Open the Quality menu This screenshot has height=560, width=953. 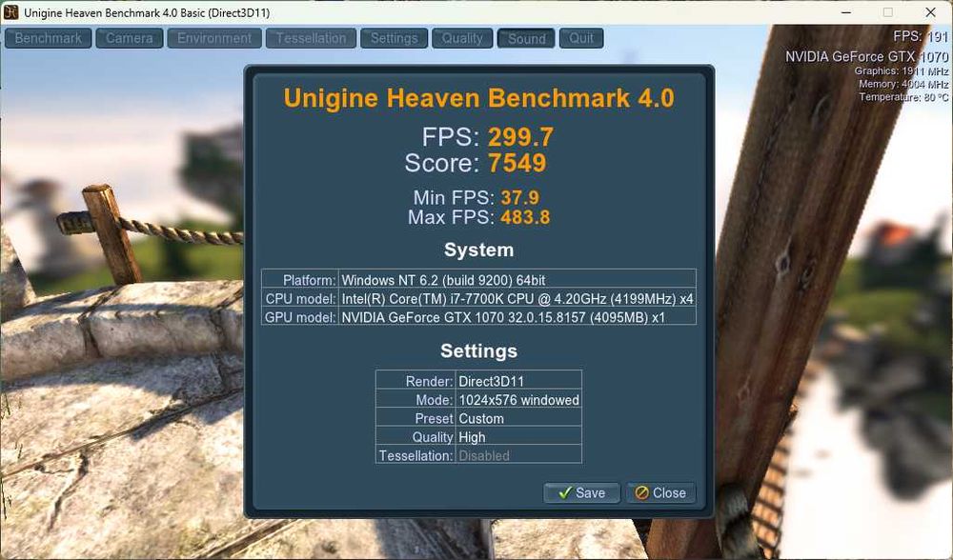tap(462, 38)
